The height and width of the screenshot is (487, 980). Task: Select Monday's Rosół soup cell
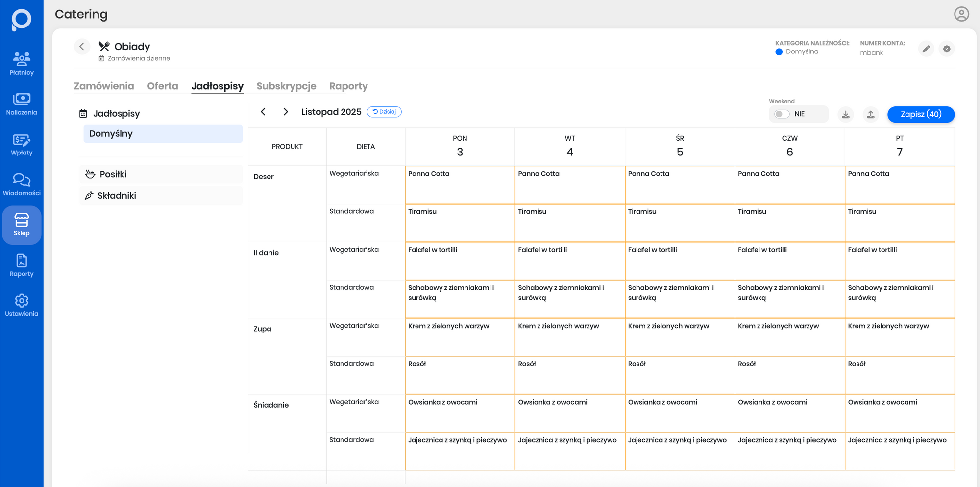pyautogui.click(x=460, y=375)
